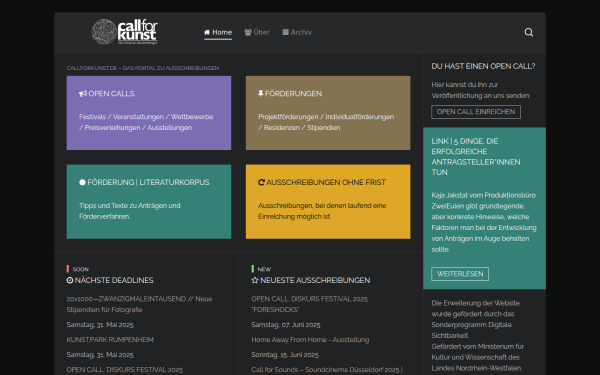Open Diskurs Festival 2025 "Foreshocks" link
Screen dimensions: 600x375
(x=310, y=304)
